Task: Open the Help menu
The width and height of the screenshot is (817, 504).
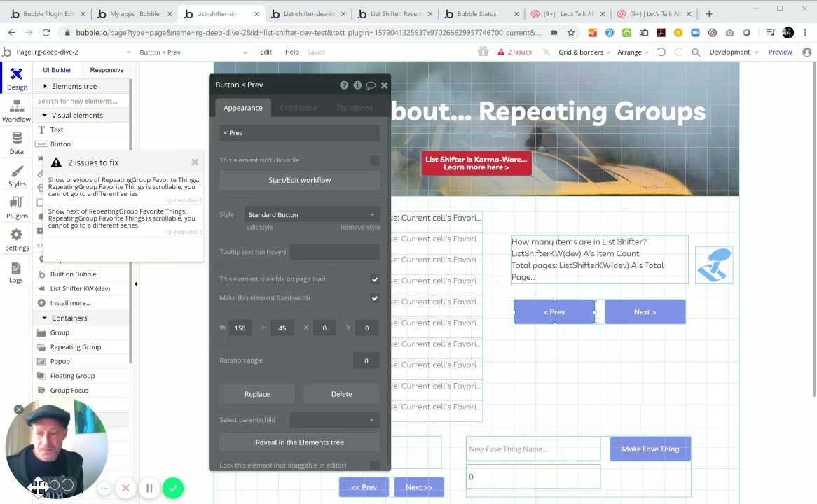Action: [x=291, y=52]
